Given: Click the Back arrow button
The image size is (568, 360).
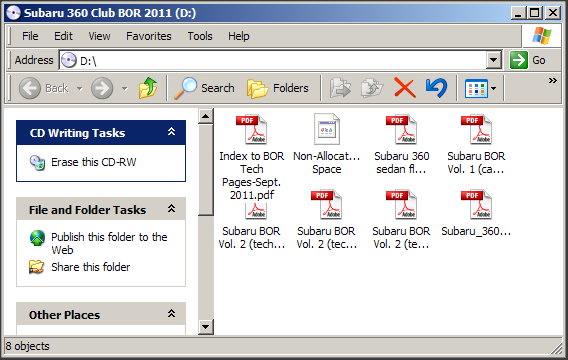Looking at the screenshot, I should pos(30,88).
